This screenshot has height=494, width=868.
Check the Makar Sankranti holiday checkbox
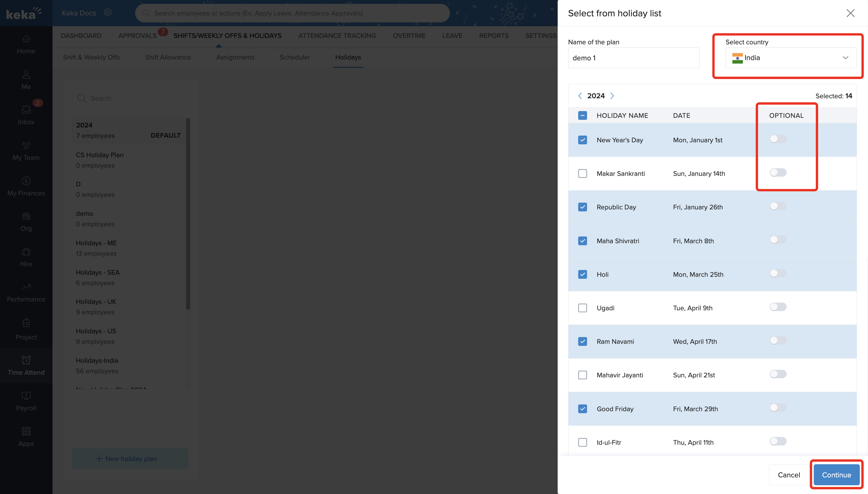point(582,174)
